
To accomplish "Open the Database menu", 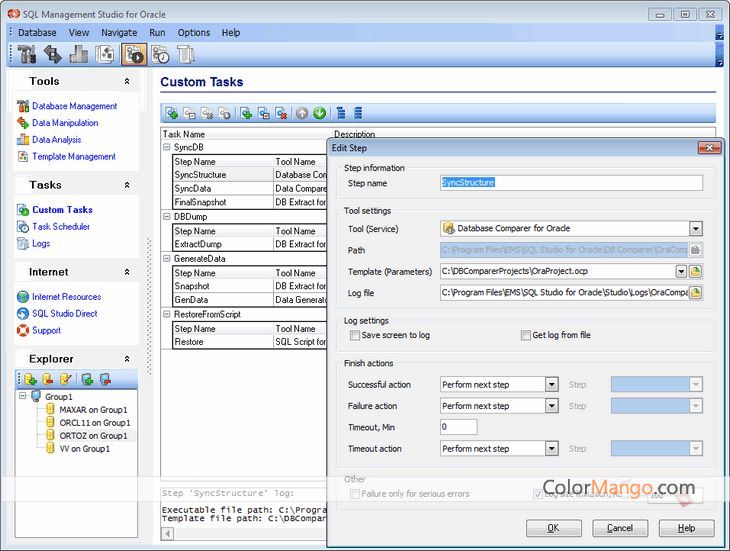I will tap(37, 33).
